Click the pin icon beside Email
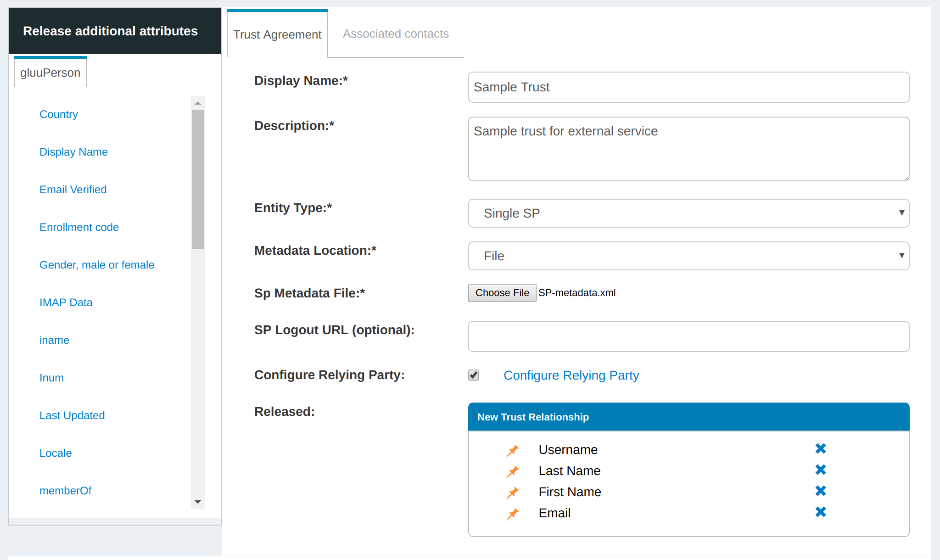The height and width of the screenshot is (560, 940). coord(512,514)
